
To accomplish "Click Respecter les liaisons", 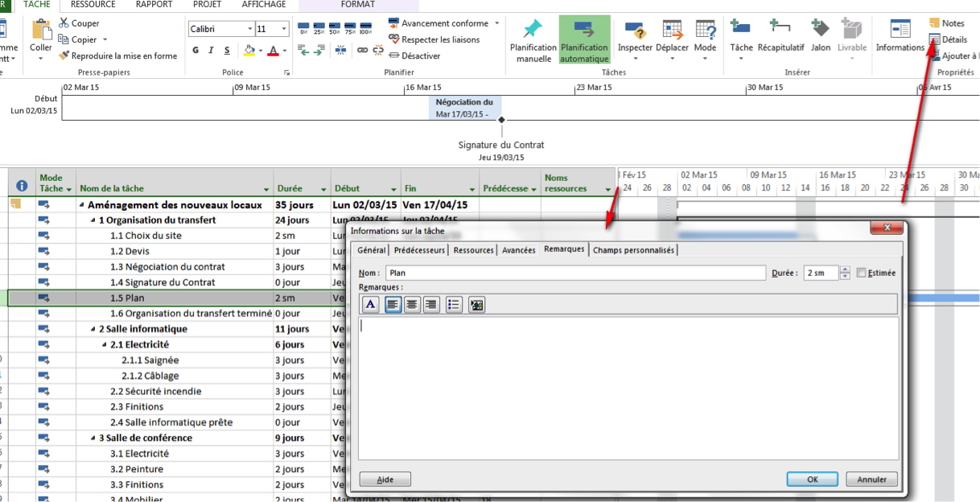I will [434, 39].
